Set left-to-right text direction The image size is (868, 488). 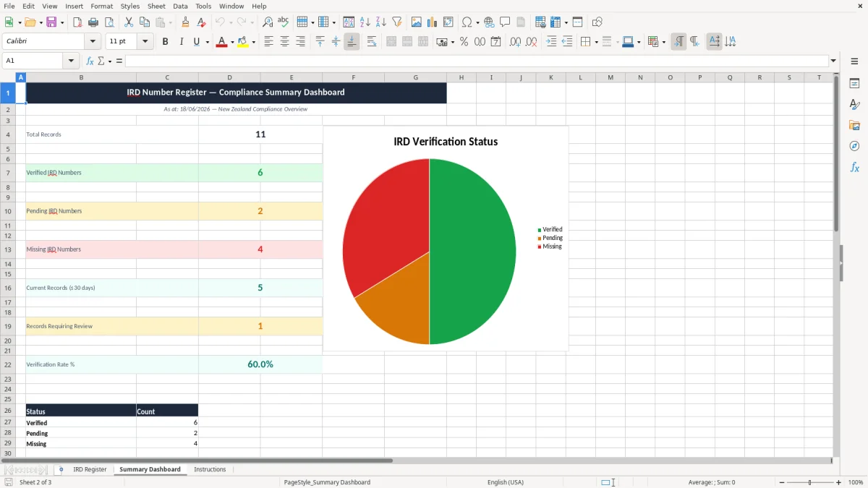[678, 42]
